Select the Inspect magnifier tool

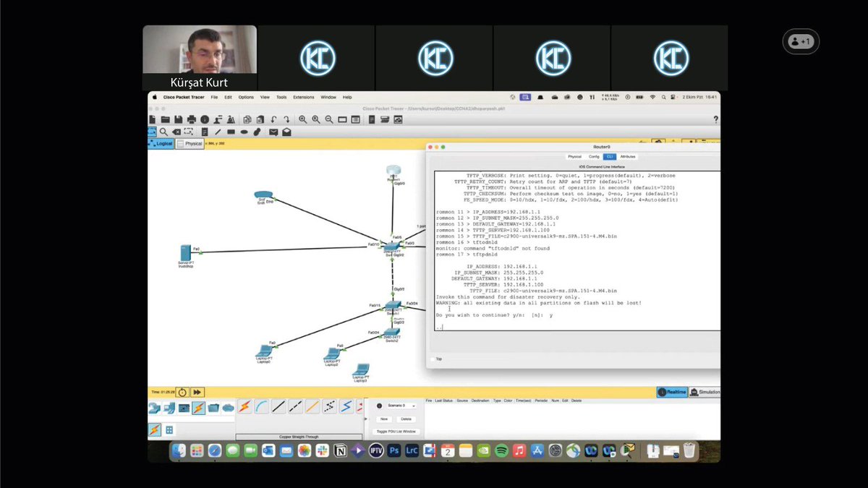click(x=163, y=132)
